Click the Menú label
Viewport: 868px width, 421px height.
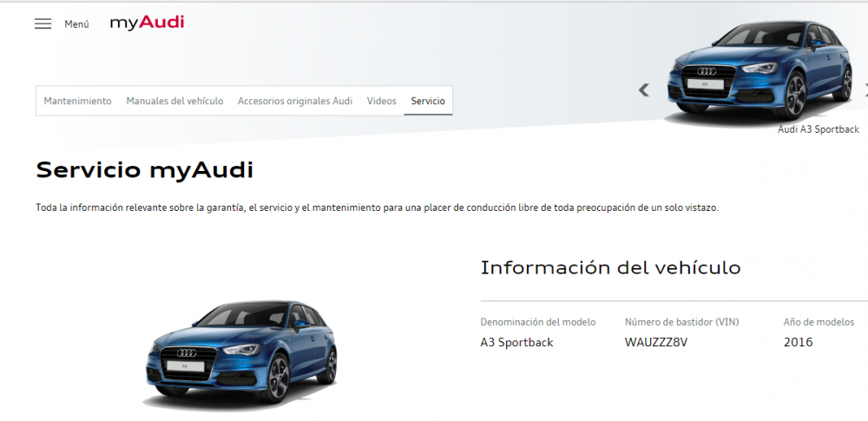coord(76,24)
